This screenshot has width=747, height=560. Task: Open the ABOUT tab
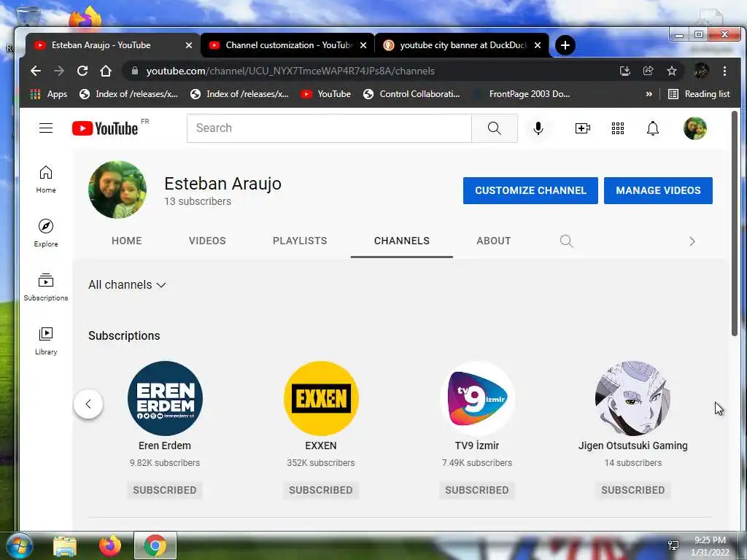[494, 241]
